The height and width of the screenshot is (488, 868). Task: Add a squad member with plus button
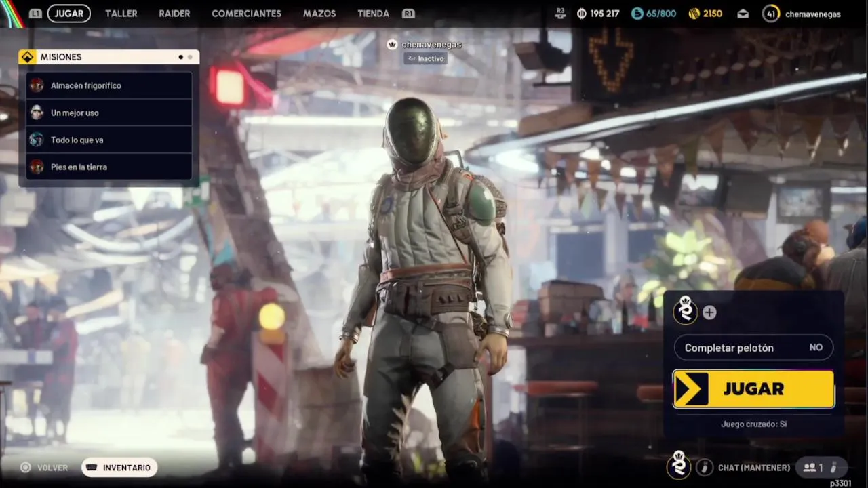(709, 312)
